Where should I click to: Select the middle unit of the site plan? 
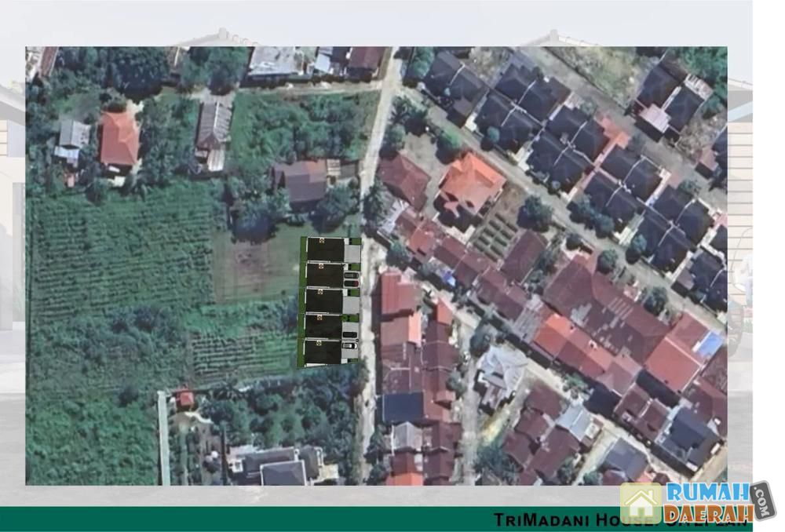tap(325, 301)
